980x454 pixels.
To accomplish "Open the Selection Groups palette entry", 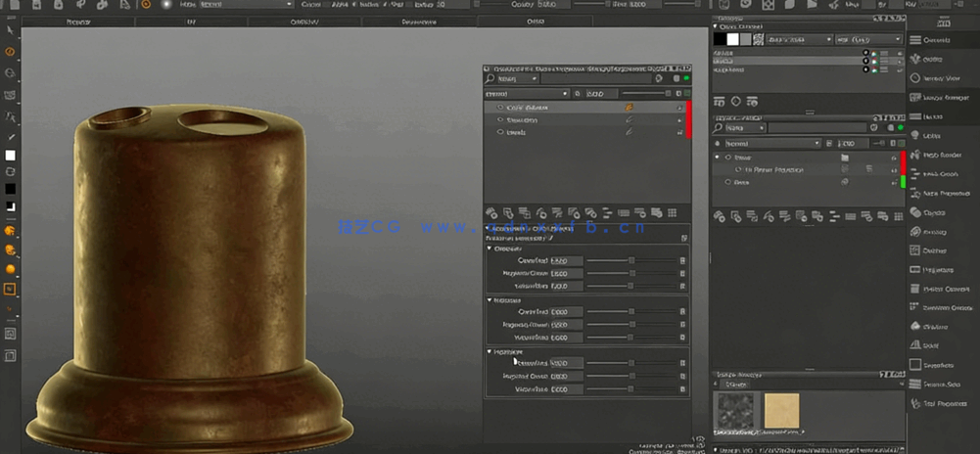I will pyautogui.click(x=941, y=308).
